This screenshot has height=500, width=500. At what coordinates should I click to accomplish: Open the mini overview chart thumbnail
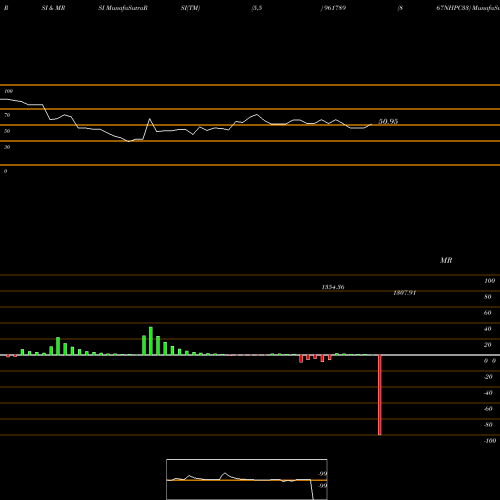tap(247, 479)
